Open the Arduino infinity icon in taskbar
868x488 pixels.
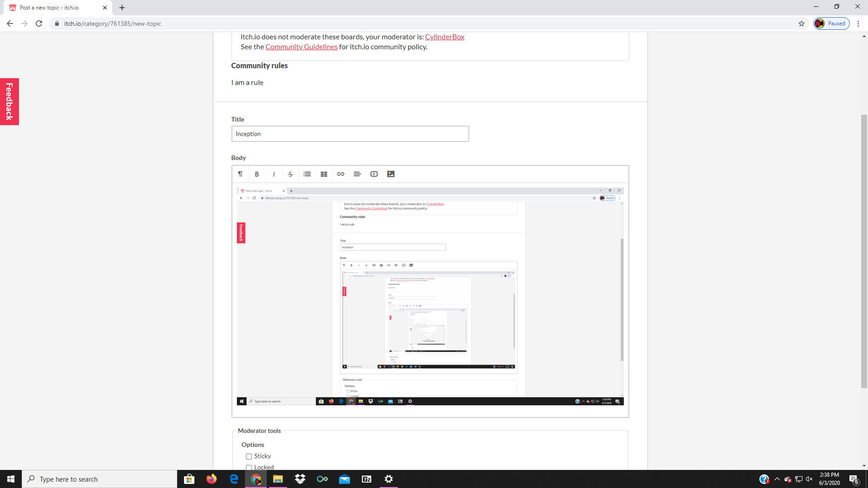pyautogui.click(x=322, y=479)
